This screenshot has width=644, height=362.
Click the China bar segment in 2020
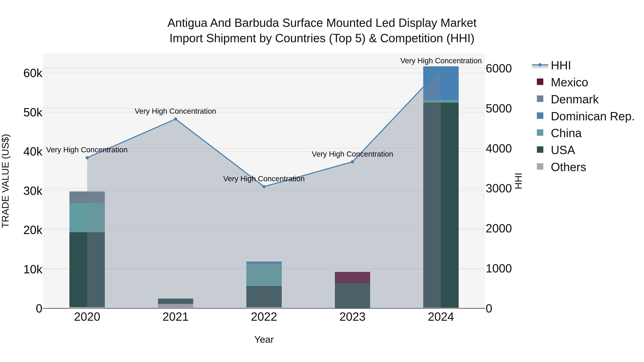click(87, 218)
